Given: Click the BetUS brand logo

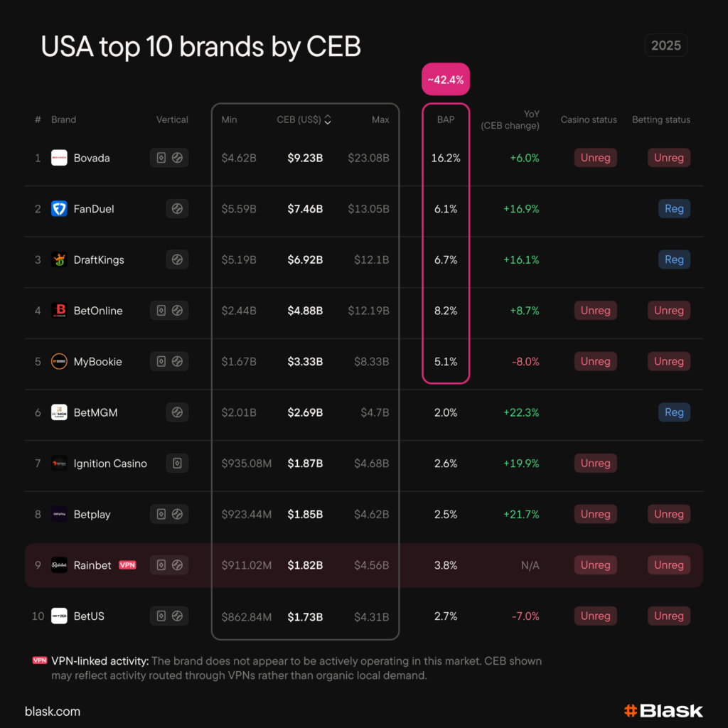Looking at the screenshot, I should (x=59, y=616).
